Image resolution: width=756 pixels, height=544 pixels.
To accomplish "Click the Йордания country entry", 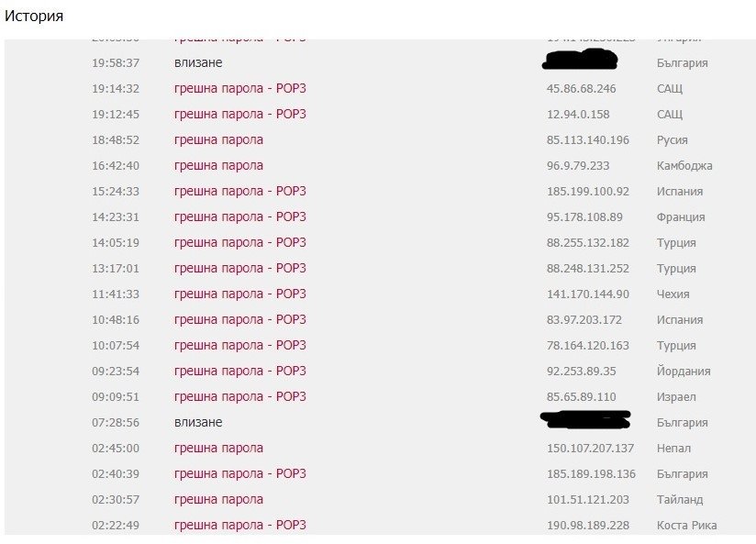I will (x=684, y=372).
